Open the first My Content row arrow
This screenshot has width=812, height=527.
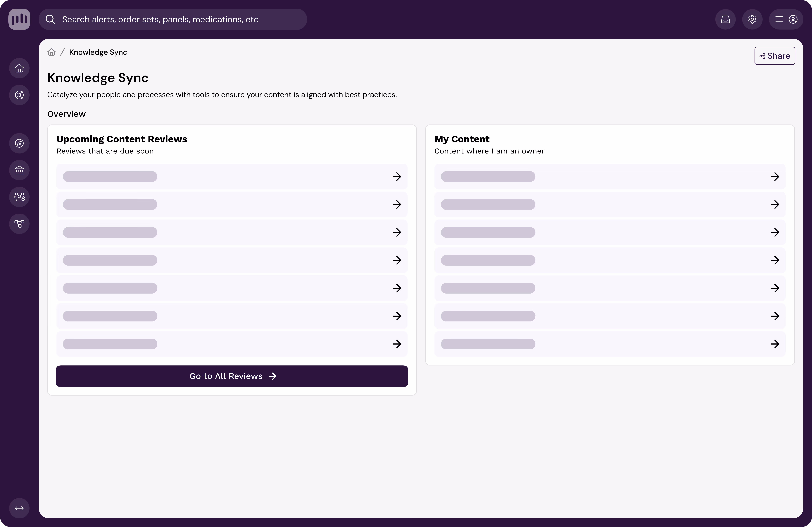point(774,177)
